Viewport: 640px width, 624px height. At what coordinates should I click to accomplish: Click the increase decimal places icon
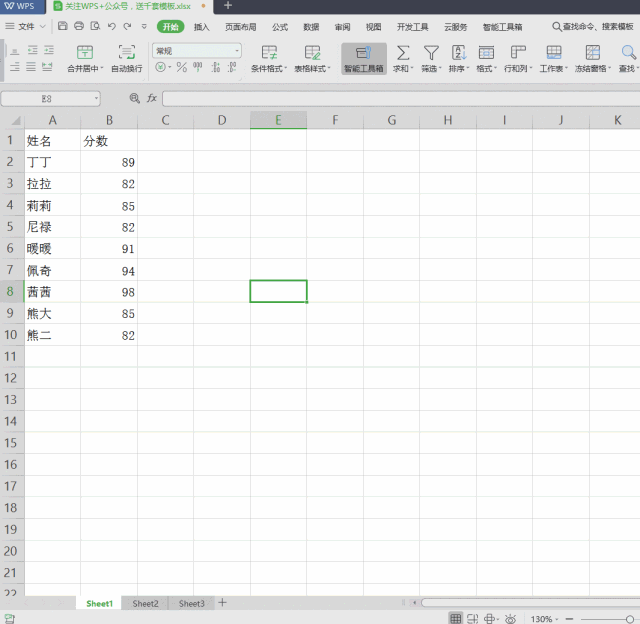pyautogui.click(x=216, y=67)
